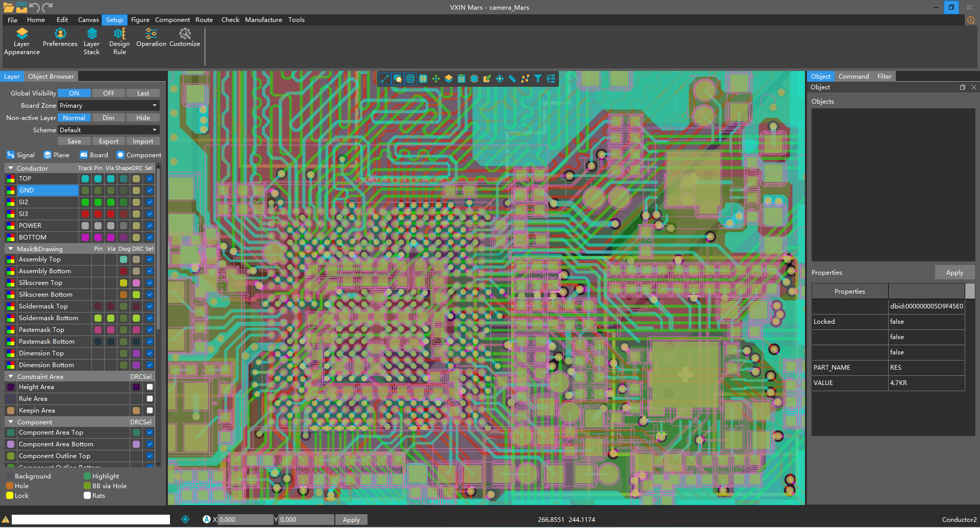Screen dimensions: 980x528
Task: Uncheck the Sel checkbox for TOP layer
Action: click(150, 179)
